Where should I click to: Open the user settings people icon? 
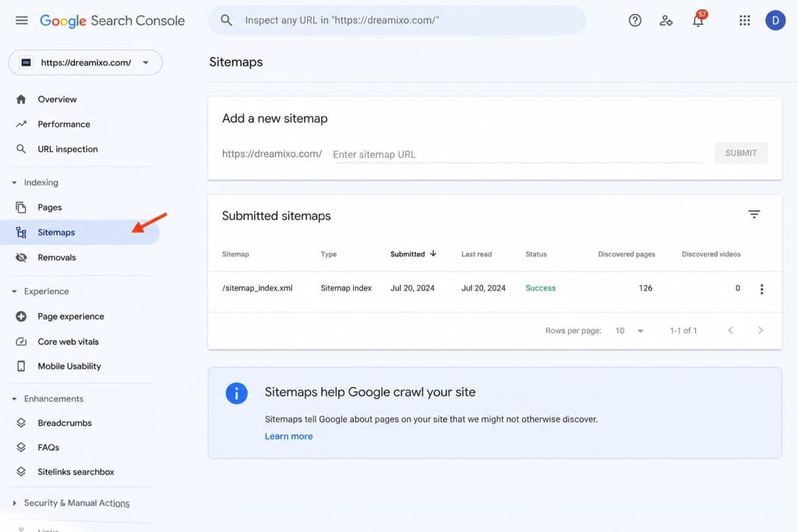666,20
